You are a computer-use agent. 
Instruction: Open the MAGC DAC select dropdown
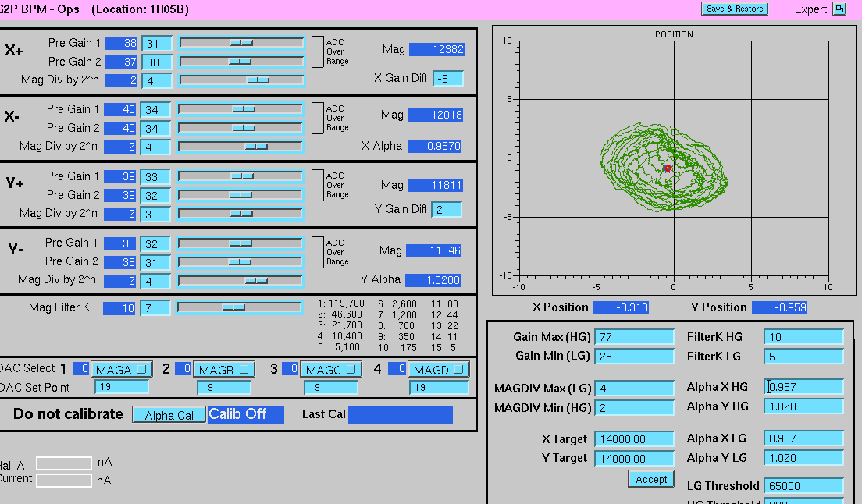tap(330, 370)
